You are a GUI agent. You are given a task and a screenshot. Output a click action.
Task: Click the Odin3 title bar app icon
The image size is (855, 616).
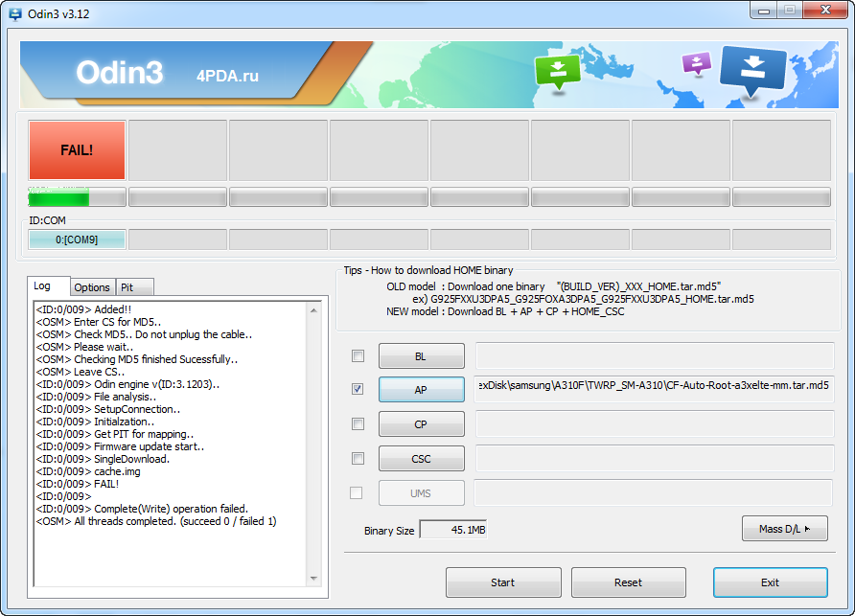click(x=16, y=13)
